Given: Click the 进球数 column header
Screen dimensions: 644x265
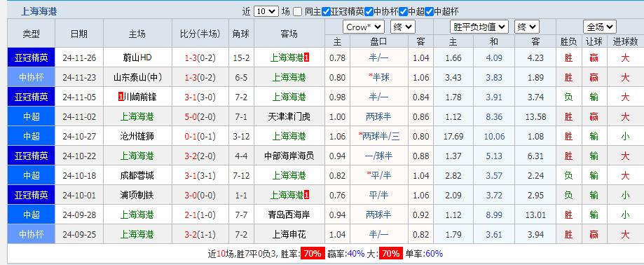Looking at the screenshot, I should pos(625,41).
